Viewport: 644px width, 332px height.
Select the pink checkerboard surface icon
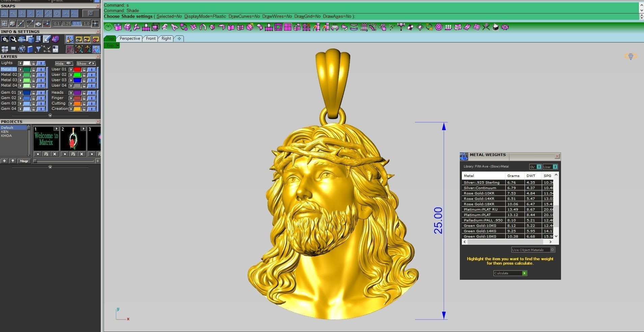click(410, 27)
